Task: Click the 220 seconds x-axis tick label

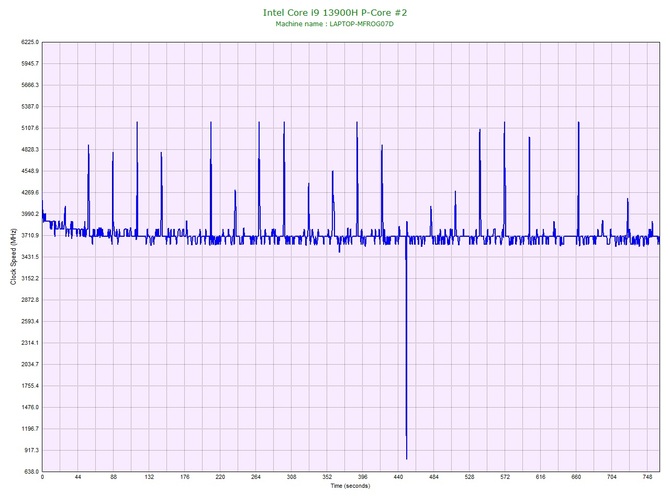Action: (220, 477)
